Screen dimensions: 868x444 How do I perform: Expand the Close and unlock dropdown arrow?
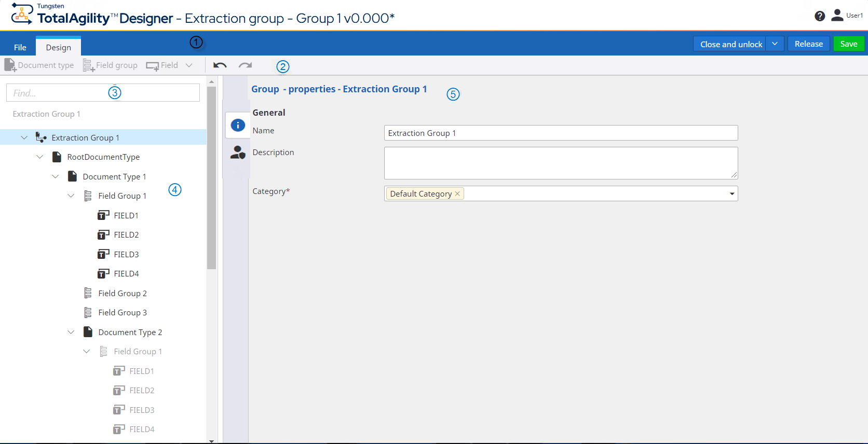point(775,44)
